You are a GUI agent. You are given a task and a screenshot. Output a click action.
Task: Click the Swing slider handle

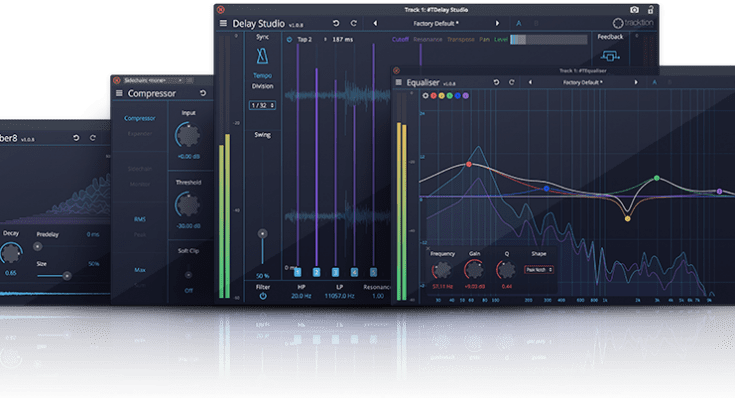(x=263, y=233)
